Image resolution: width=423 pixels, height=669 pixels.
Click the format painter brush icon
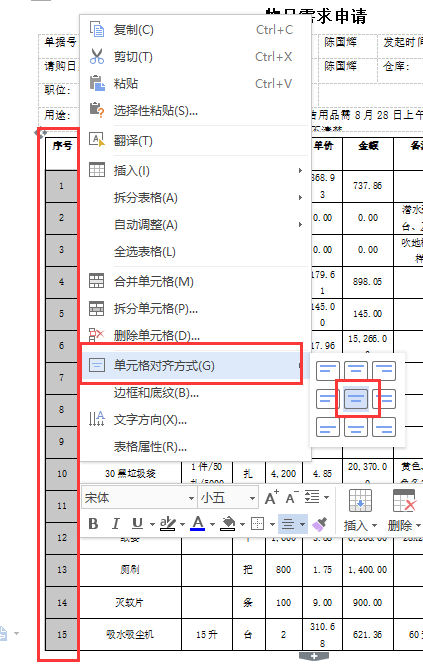320,524
